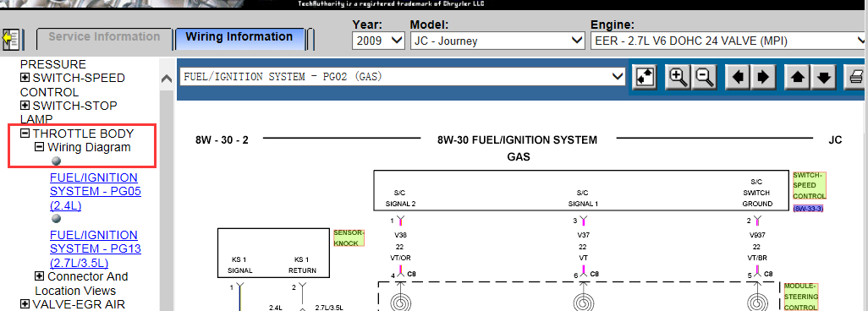868x311 pixels.
Task: Select the Wiring Diagram tree label
Action: point(89,147)
